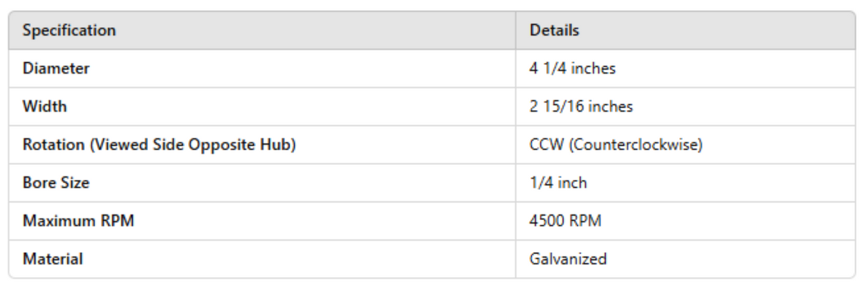Screen dimensions: 868x288
Task: Select the Bore Size row label
Action: [x=56, y=183]
